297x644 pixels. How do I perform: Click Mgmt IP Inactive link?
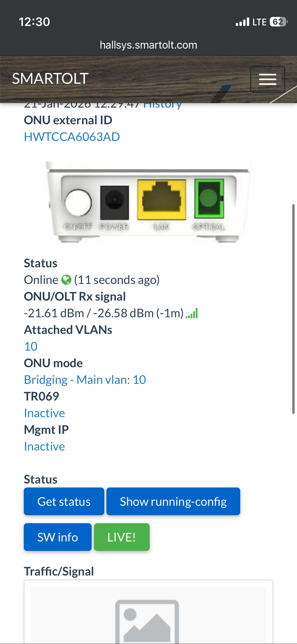pos(44,447)
